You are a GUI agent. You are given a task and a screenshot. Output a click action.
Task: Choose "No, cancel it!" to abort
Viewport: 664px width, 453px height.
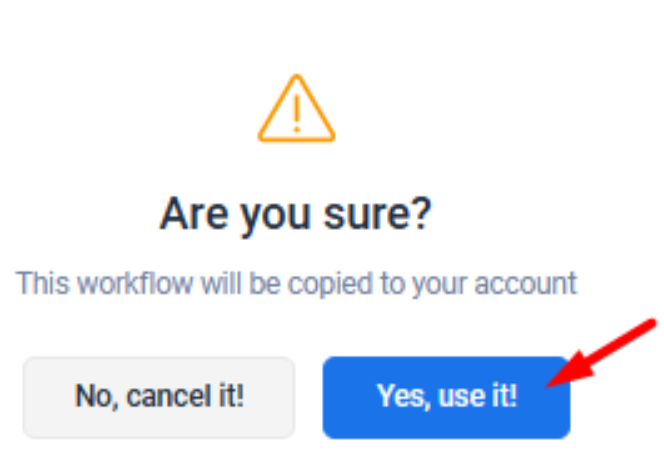point(159,397)
